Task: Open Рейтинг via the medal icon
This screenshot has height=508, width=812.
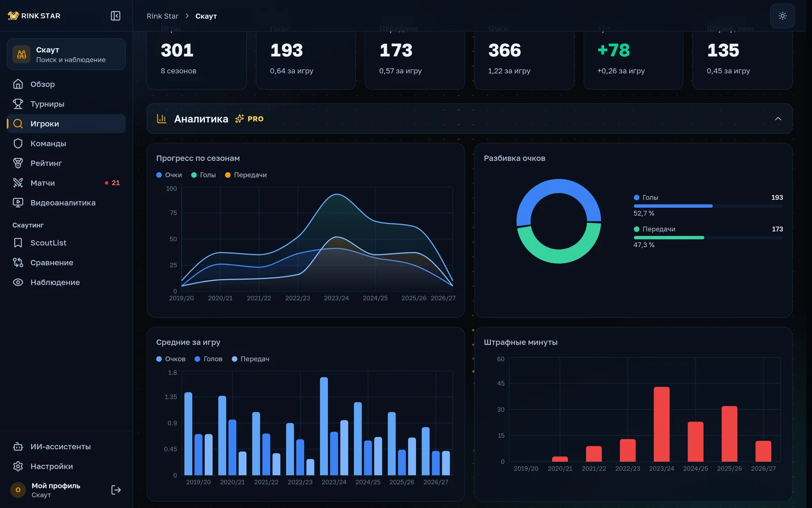Action: 18,163
